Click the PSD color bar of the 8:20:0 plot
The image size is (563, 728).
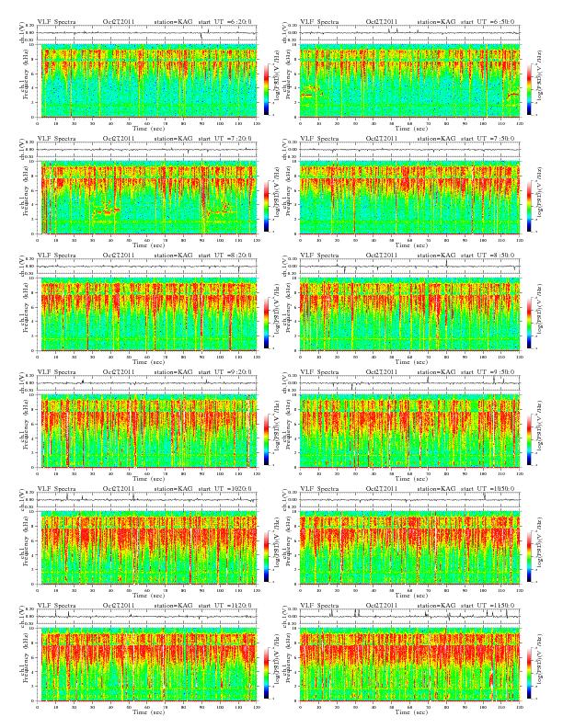tap(266, 323)
